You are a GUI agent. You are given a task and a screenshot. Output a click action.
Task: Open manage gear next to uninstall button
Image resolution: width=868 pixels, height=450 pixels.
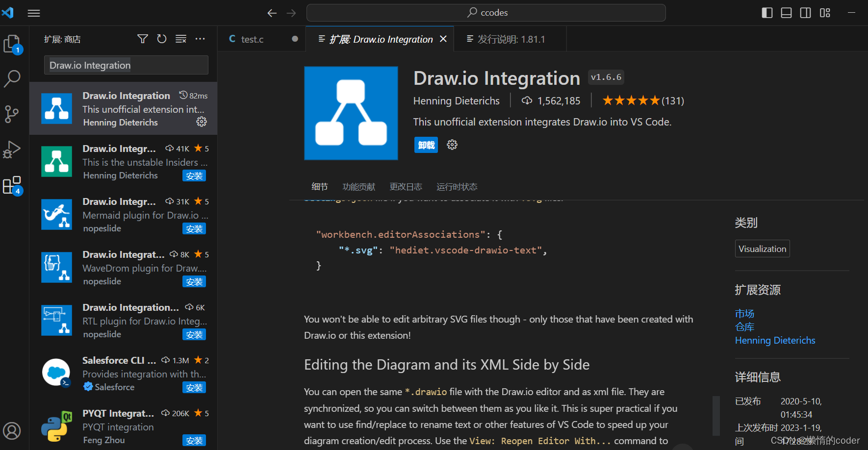click(x=452, y=145)
